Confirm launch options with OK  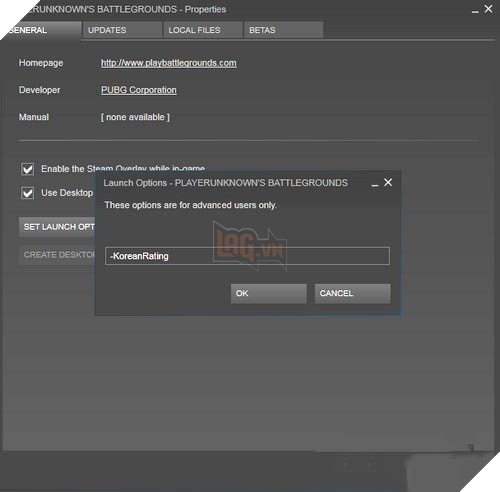pyautogui.click(x=269, y=293)
